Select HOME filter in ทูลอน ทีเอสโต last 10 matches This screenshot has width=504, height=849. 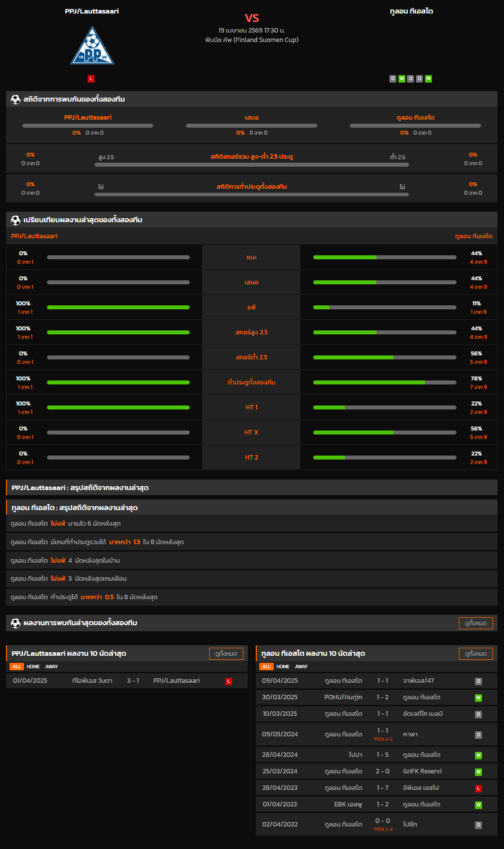click(x=283, y=667)
